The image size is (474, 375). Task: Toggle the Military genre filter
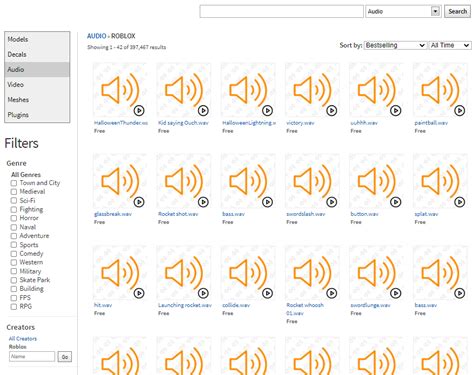tap(14, 271)
